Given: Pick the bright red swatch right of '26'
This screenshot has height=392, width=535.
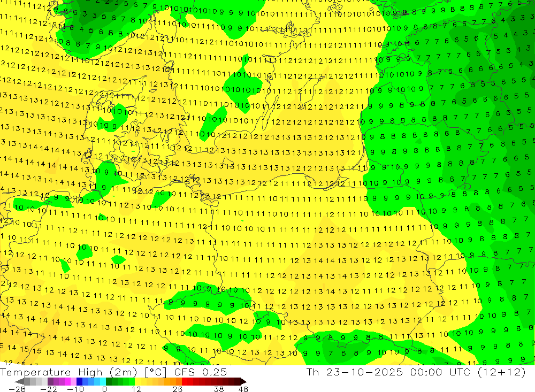Looking at the screenshot, I should pos(185,381).
